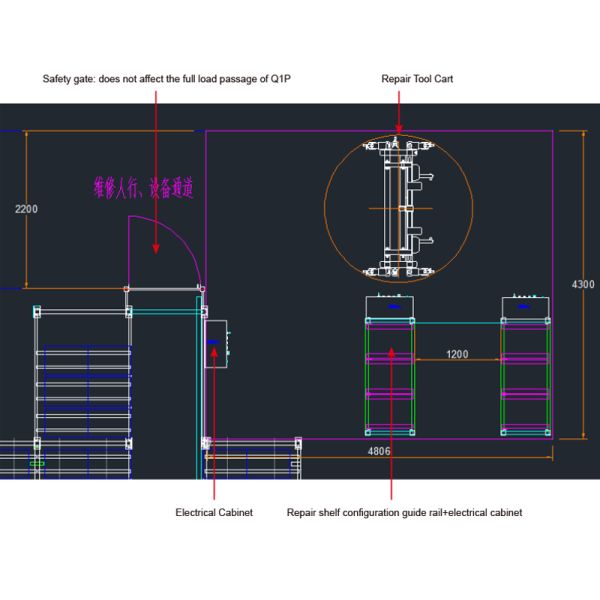Click the red arrow pointing into the safety gate
The width and height of the screenshot is (600, 600).
[x=154, y=249]
